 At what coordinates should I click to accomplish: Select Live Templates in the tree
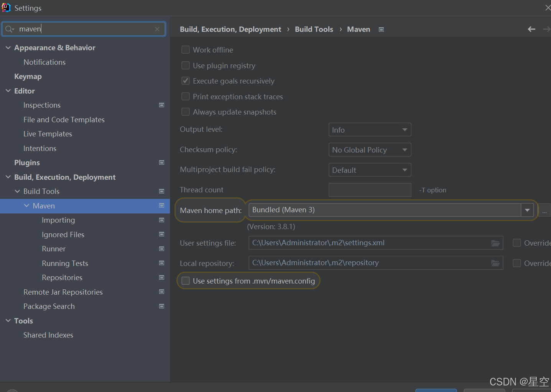(x=48, y=134)
